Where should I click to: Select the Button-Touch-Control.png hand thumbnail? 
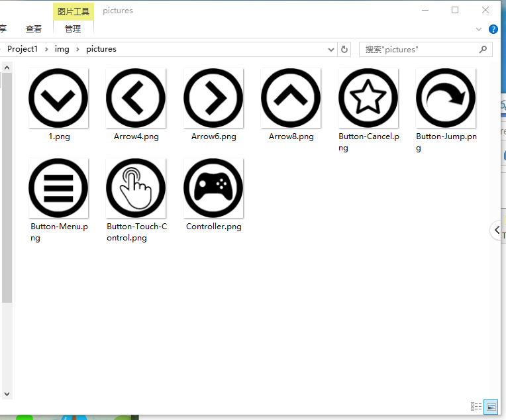tap(136, 188)
